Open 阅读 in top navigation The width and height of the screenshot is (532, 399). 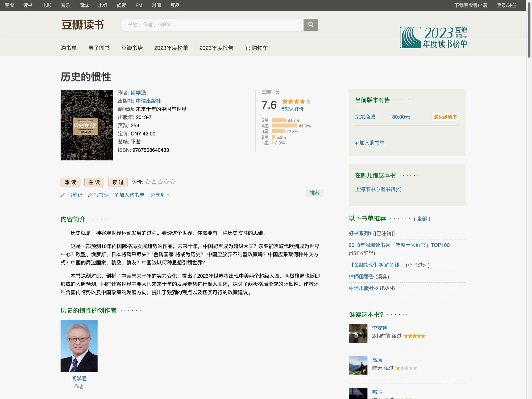click(x=122, y=5)
